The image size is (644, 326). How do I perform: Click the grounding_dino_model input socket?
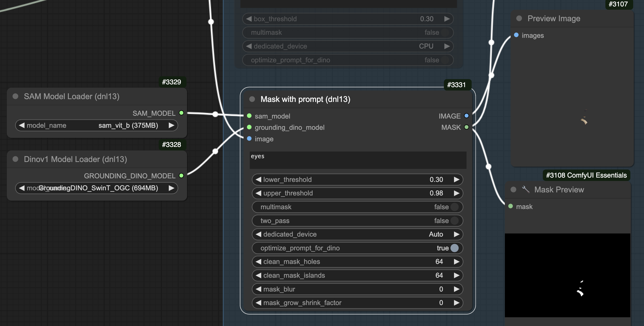pos(249,127)
